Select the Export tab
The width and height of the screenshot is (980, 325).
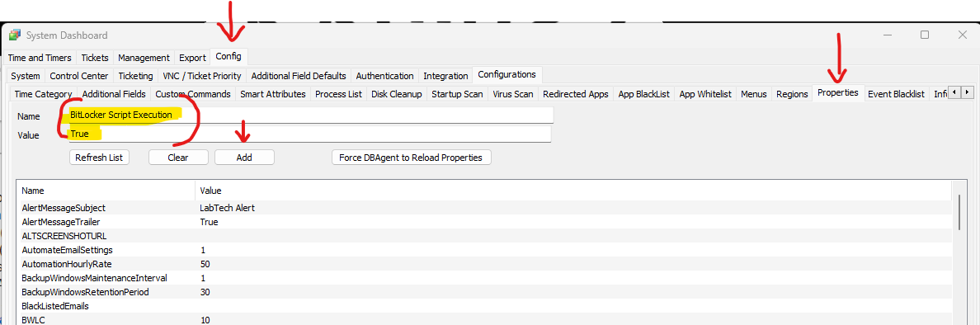[x=192, y=58]
